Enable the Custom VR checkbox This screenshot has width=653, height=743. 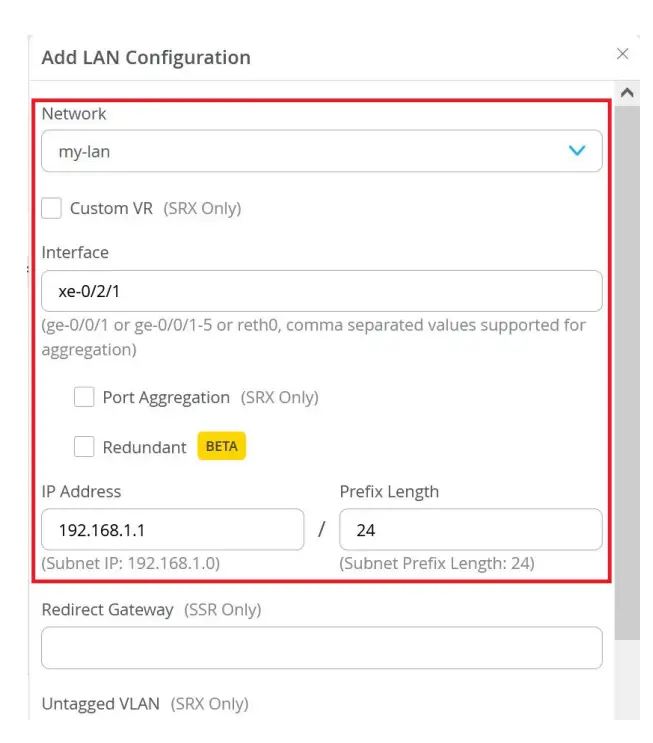click(x=52, y=209)
